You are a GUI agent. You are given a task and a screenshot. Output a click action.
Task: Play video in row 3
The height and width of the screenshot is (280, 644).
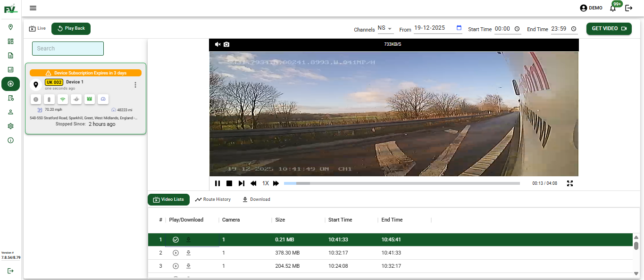176,266
